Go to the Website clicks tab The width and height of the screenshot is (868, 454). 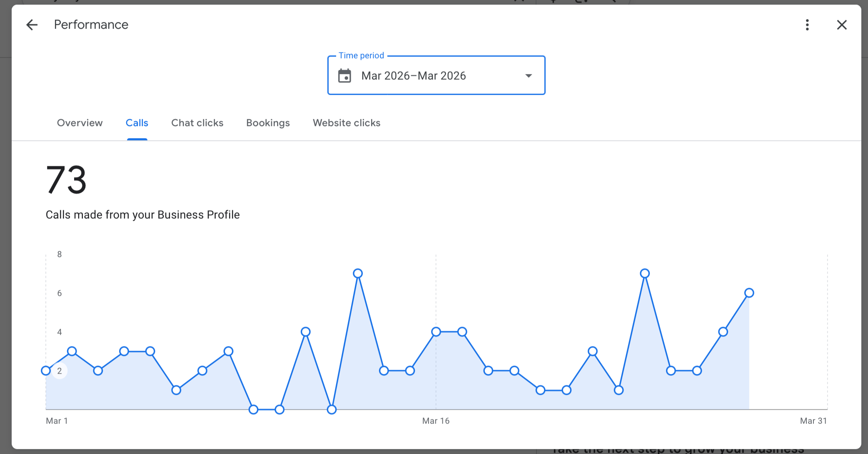pyautogui.click(x=347, y=123)
